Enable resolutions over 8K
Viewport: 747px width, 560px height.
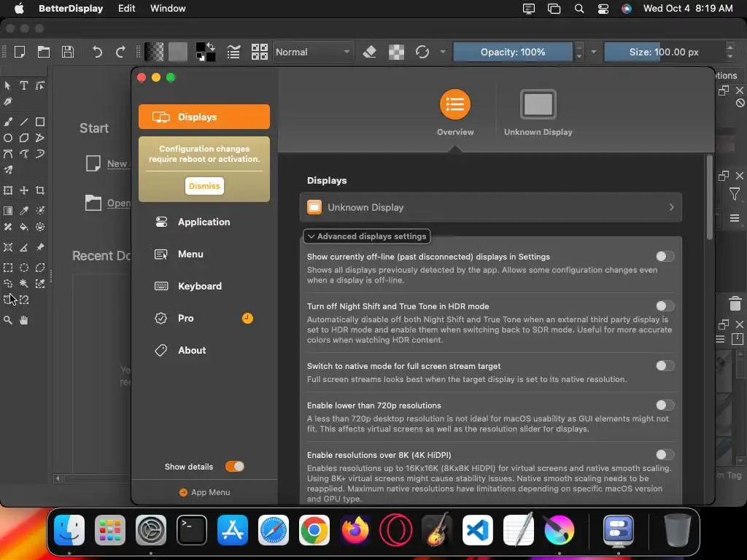click(665, 455)
